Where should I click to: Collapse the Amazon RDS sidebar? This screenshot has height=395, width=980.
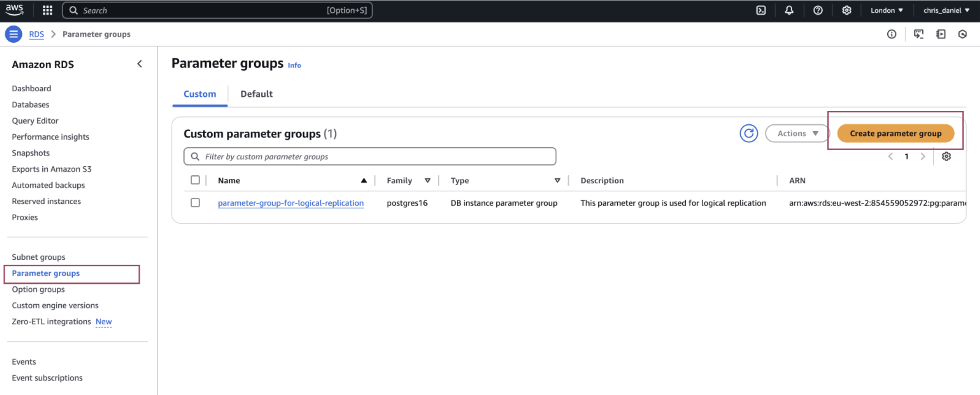(140, 64)
